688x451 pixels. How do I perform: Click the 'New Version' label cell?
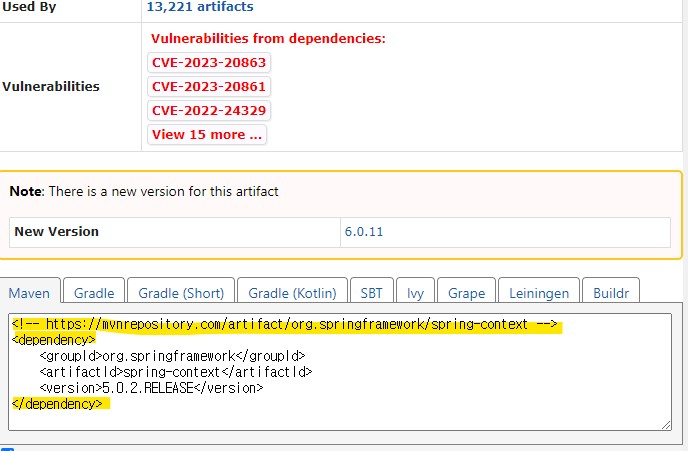[175, 232]
